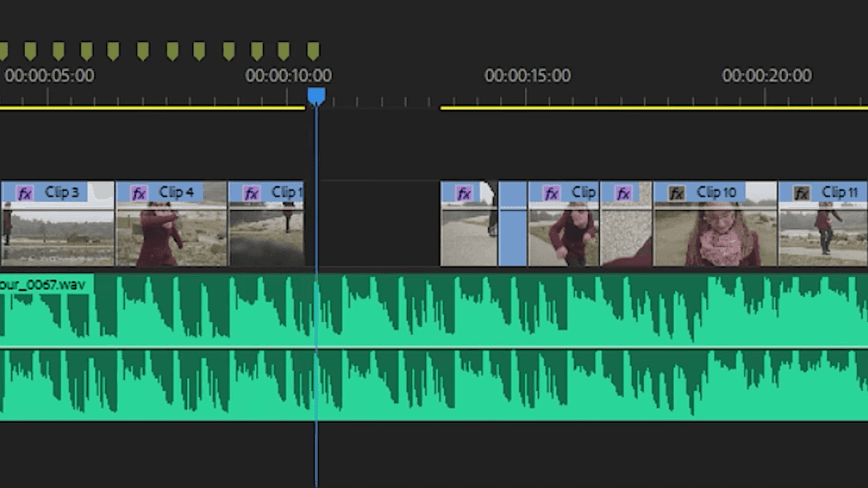Click the fx badge on Clip 10
868x488 pixels.
[x=676, y=193]
